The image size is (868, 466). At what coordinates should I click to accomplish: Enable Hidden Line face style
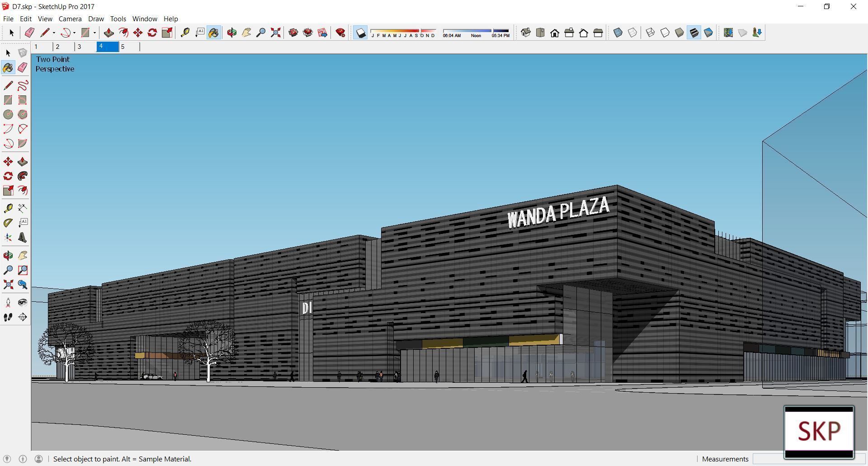click(x=665, y=33)
